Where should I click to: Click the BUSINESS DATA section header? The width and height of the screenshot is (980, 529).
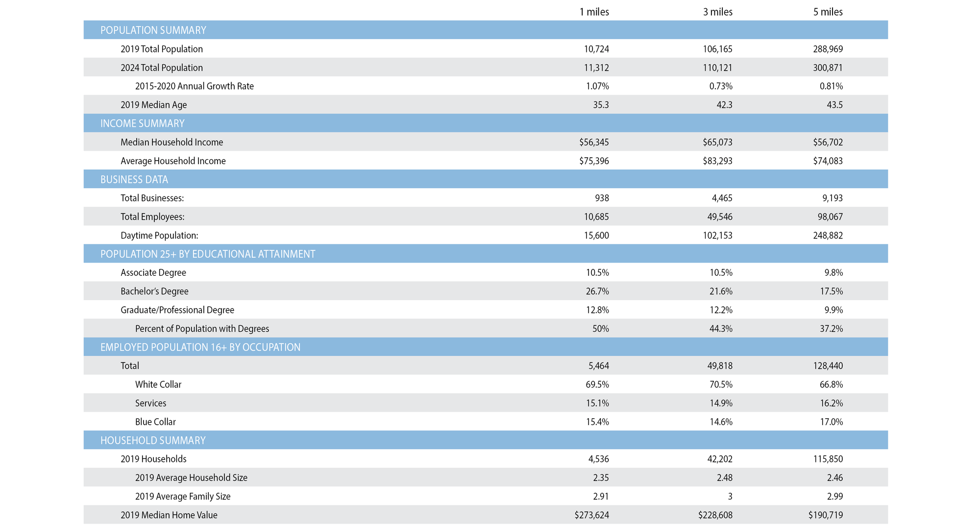[134, 179]
